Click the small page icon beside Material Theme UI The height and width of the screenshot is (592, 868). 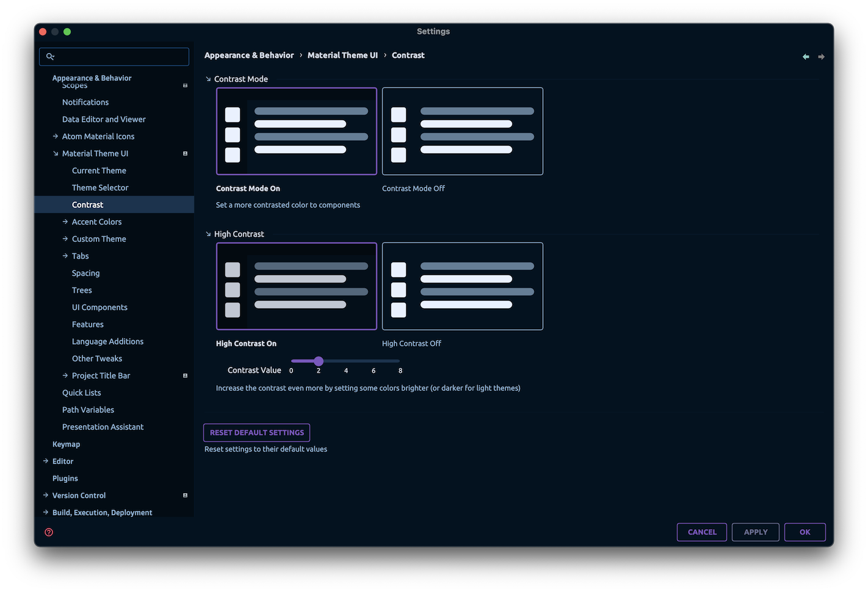pyautogui.click(x=185, y=153)
